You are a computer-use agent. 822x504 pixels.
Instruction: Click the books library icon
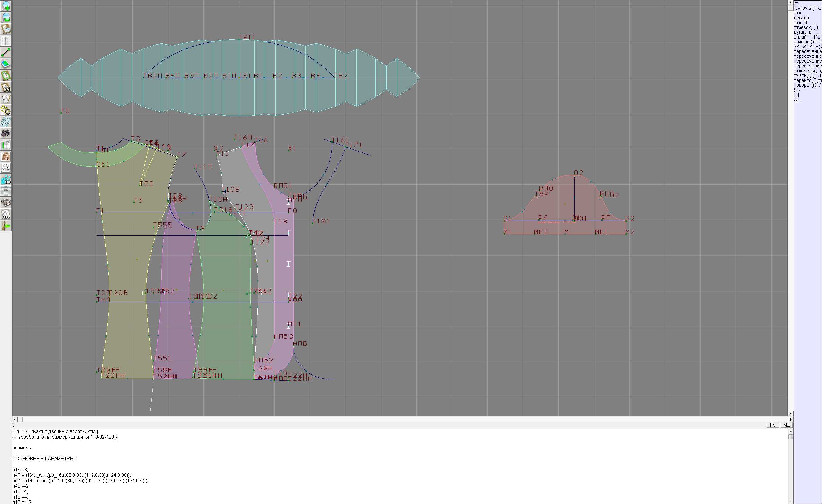click(6, 203)
